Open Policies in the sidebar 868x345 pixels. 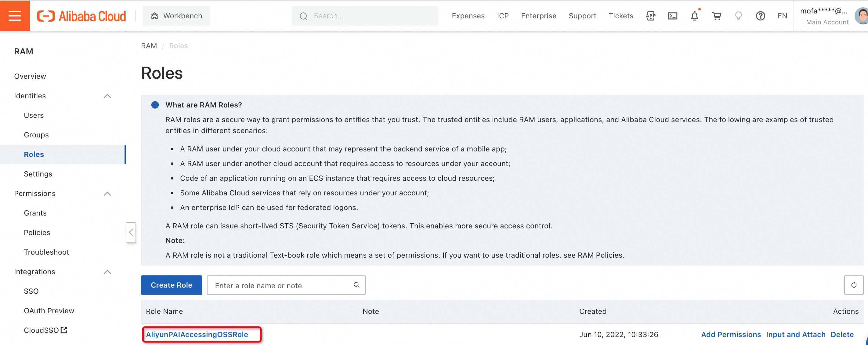point(37,232)
